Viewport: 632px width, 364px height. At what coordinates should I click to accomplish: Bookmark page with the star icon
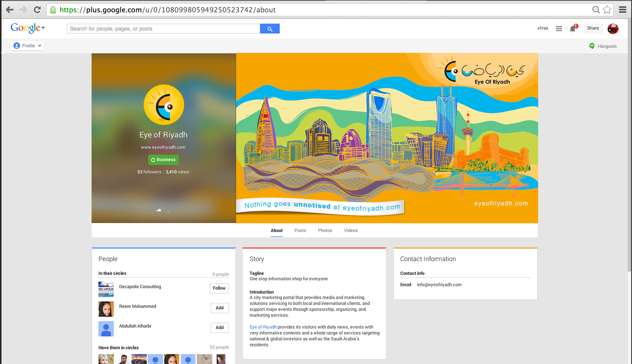click(x=607, y=10)
